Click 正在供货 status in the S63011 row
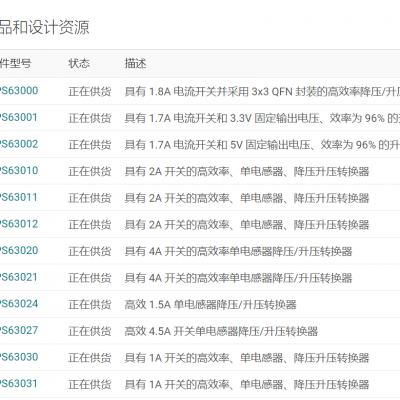The image size is (400, 400). (x=90, y=198)
